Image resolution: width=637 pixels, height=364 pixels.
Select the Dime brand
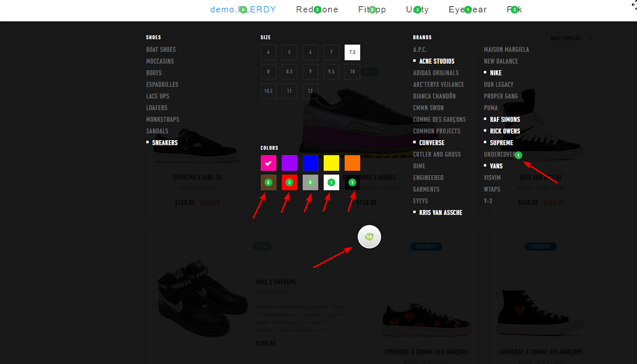(420, 166)
